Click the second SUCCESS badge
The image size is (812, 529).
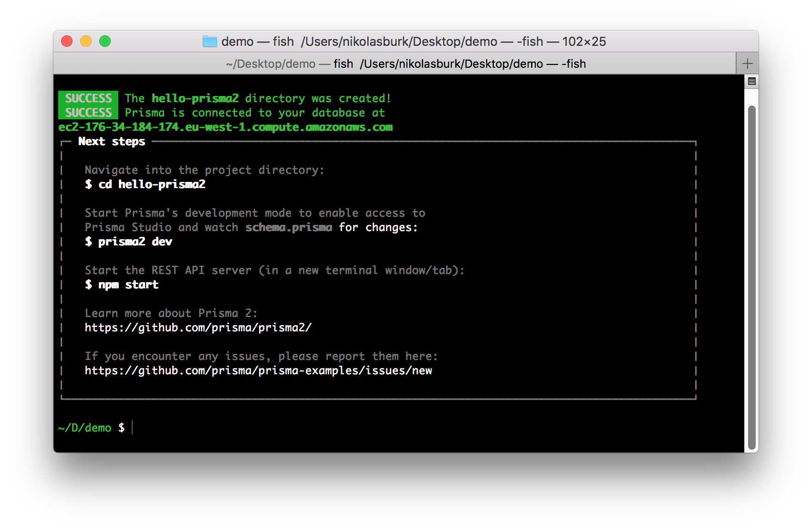pyautogui.click(x=88, y=112)
